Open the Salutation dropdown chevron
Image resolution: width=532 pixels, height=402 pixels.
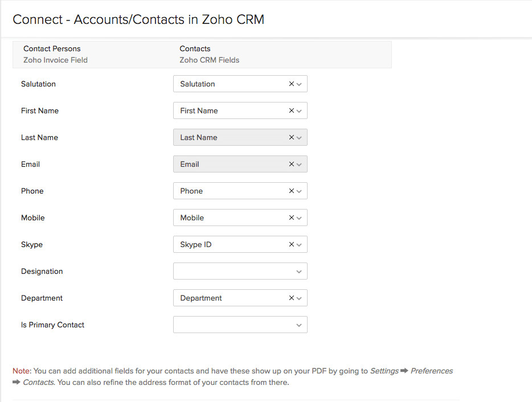point(300,84)
